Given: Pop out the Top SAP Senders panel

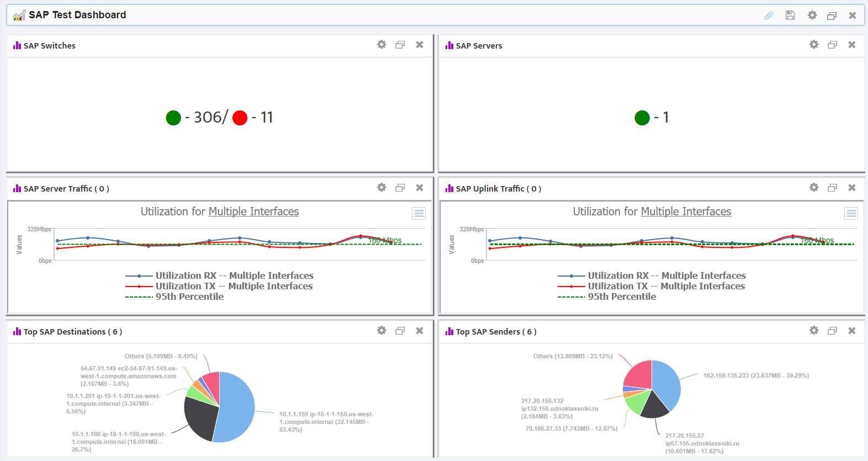Looking at the screenshot, I should 833,331.
